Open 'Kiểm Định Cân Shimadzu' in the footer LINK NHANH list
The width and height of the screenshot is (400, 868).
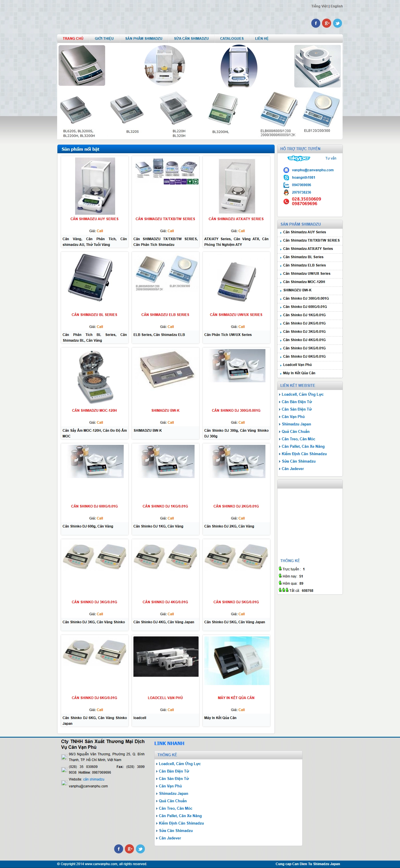[x=181, y=823]
